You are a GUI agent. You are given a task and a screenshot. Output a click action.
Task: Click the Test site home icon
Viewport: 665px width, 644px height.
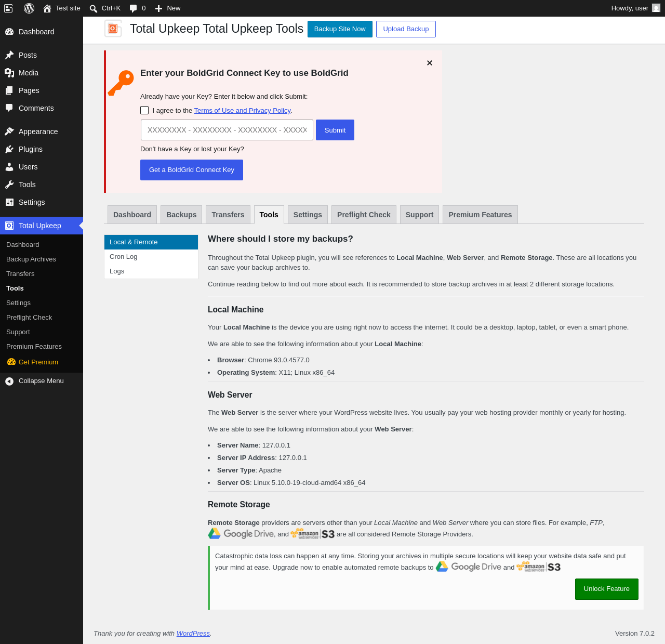[47, 8]
